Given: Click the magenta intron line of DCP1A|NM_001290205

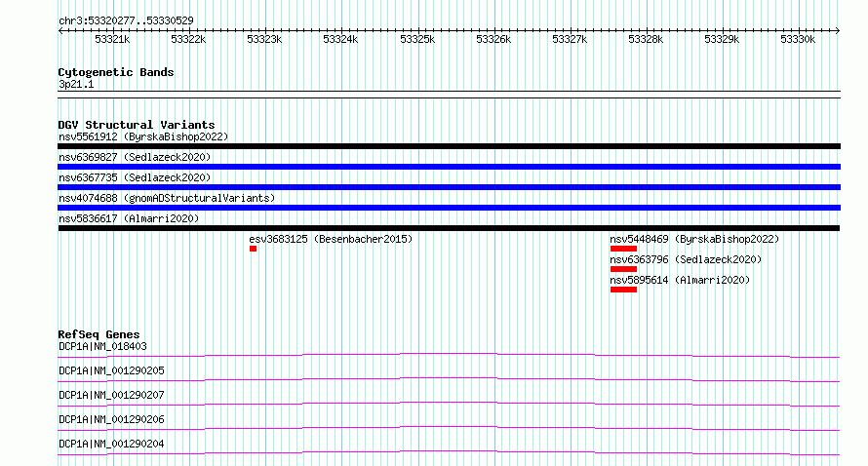Looking at the screenshot, I should point(449,379).
